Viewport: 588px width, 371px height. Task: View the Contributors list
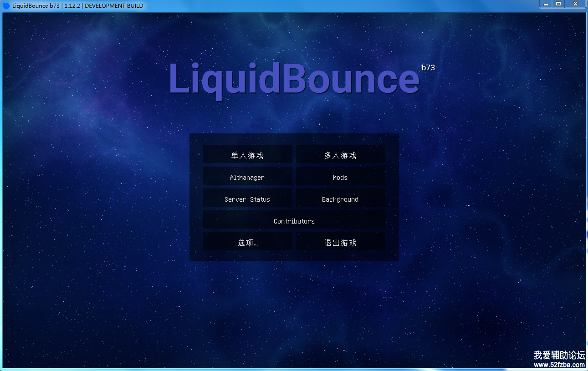pos(294,221)
